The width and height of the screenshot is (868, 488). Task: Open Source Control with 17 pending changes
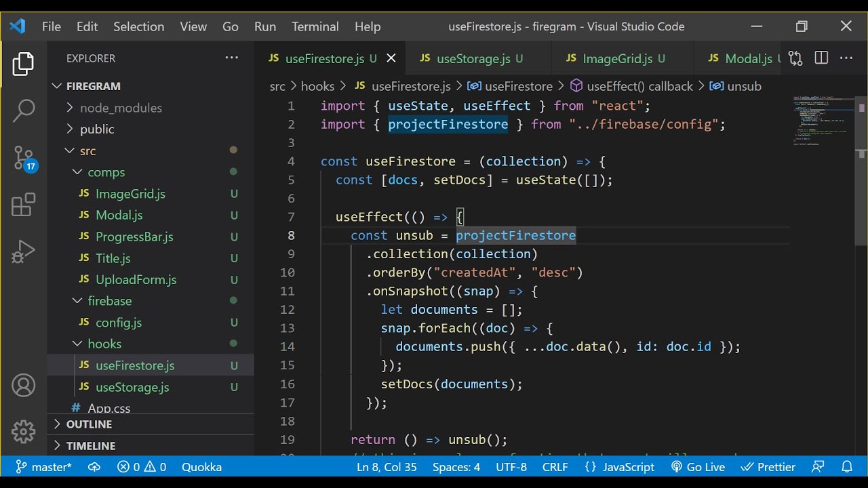[x=23, y=158]
